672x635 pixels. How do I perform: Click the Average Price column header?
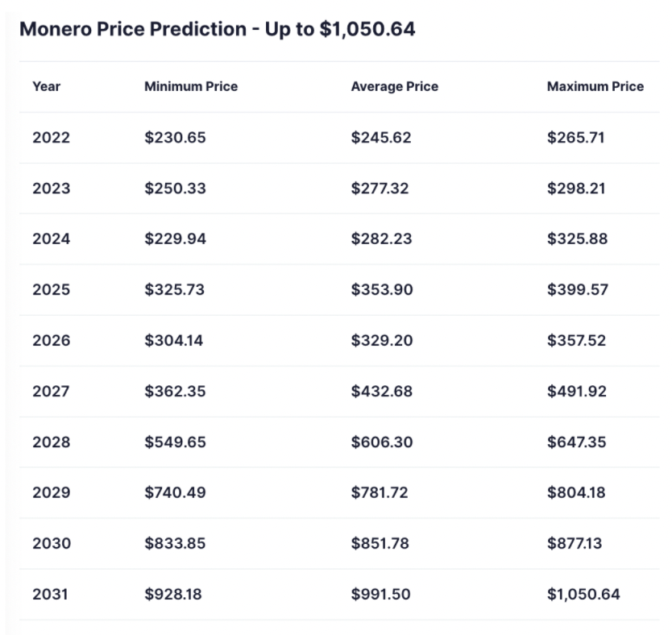pyautogui.click(x=395, y=87)
